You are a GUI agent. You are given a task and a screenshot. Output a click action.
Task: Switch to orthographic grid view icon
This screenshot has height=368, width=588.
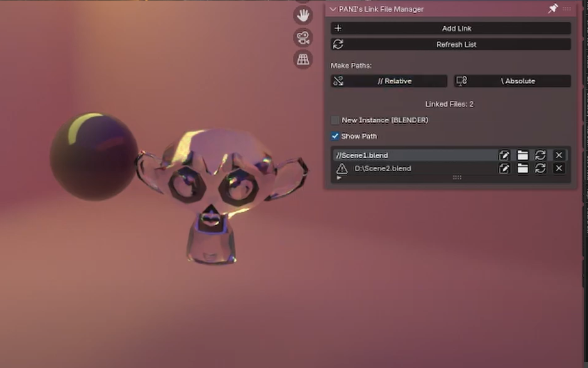(x=303, y=59)
